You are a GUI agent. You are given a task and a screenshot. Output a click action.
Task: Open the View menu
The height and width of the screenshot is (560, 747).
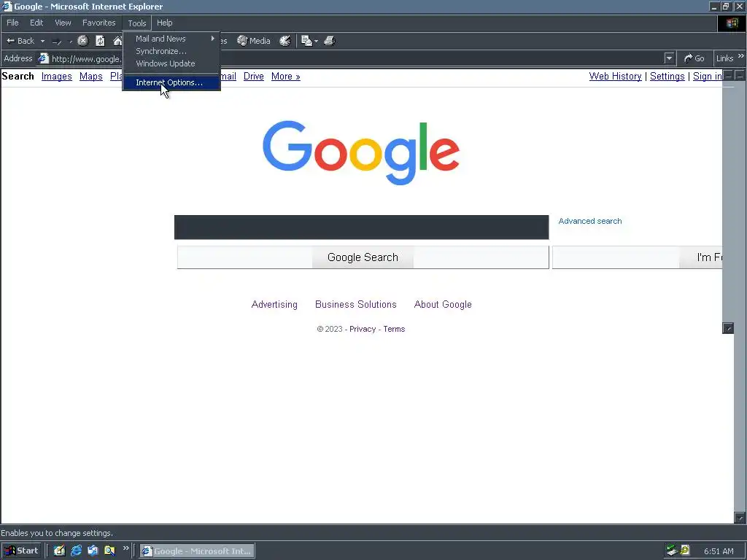(63, 23)
